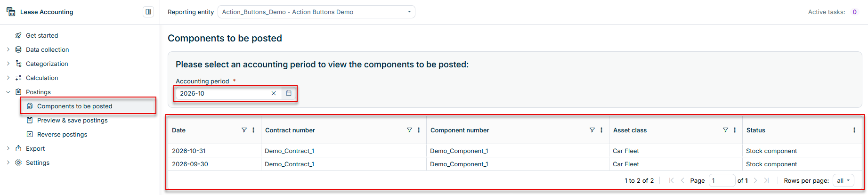Screen dimensions: 868x195
Task: Collapse the Postings tree node
Action: [8, 92]
